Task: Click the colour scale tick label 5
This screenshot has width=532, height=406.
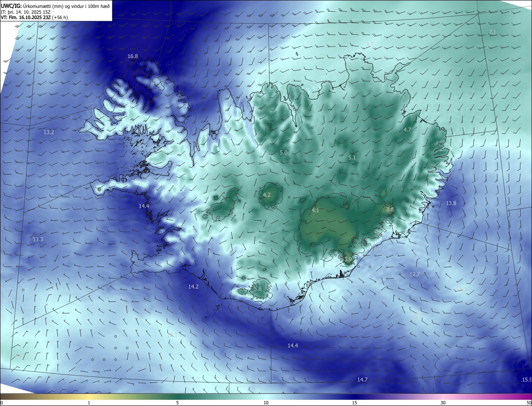Action: click(177, 403)
